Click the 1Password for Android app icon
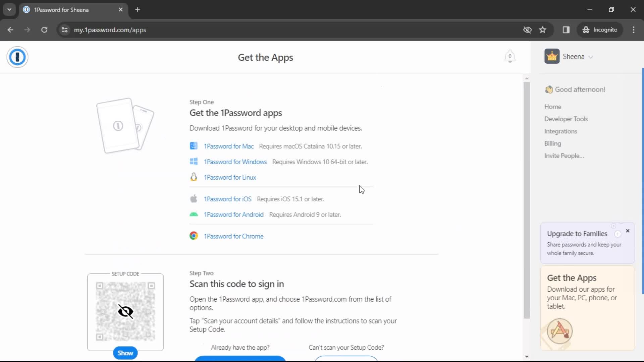 [x=193, y=215]
